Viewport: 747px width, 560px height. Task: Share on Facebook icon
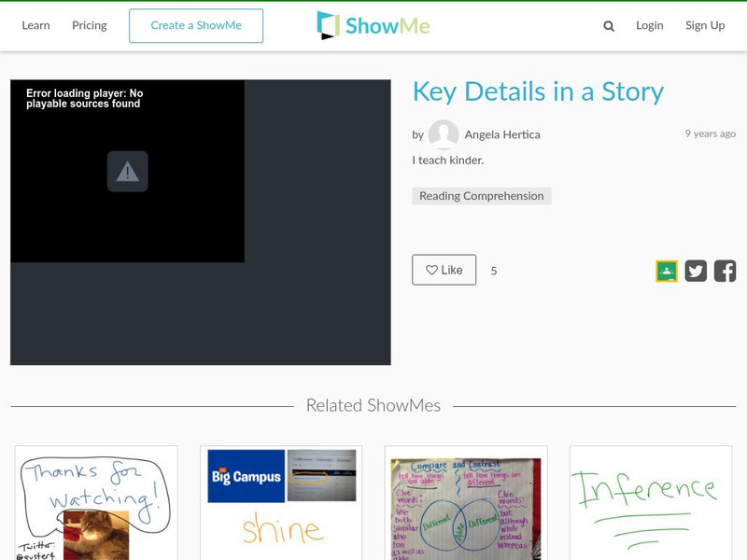coord(725,271)
